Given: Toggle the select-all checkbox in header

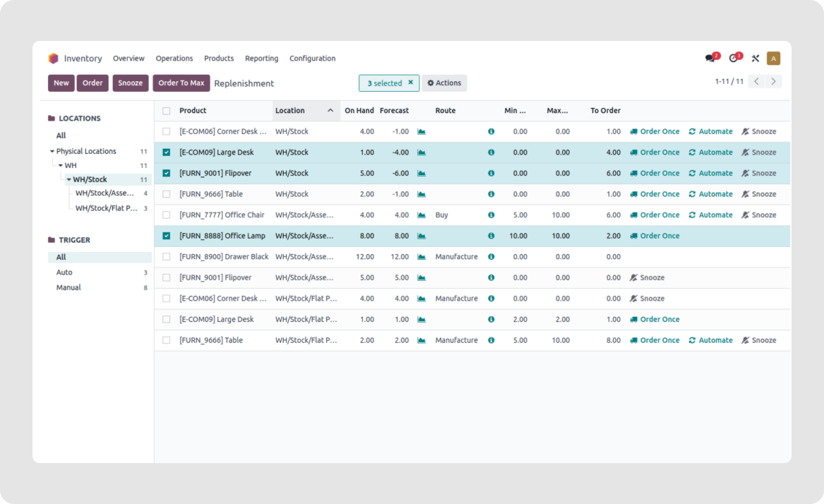Looking at the screenshot, I should tap(166, 111).
